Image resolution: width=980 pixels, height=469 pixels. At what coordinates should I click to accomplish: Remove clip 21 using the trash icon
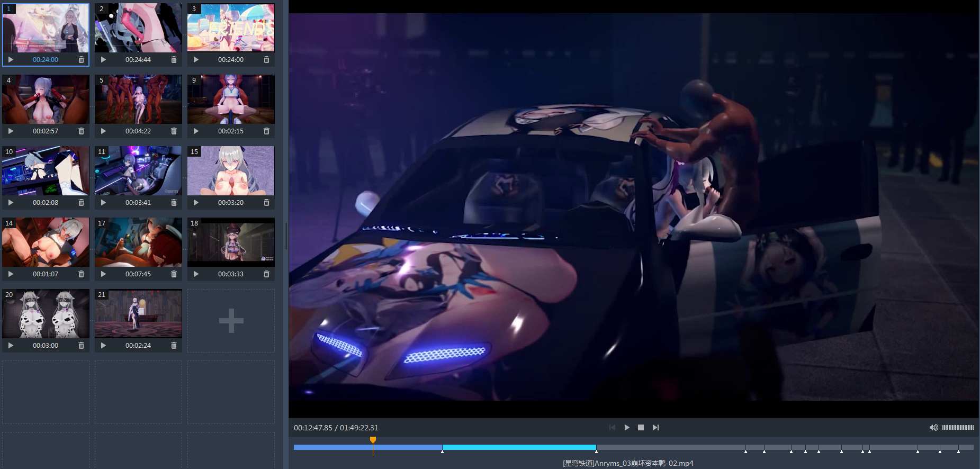174,346
